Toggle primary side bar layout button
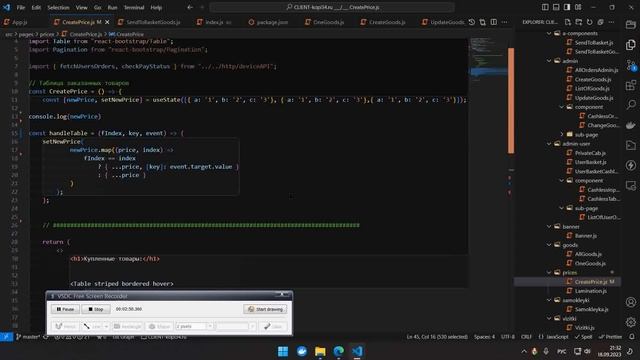 (x=545, y=7)
